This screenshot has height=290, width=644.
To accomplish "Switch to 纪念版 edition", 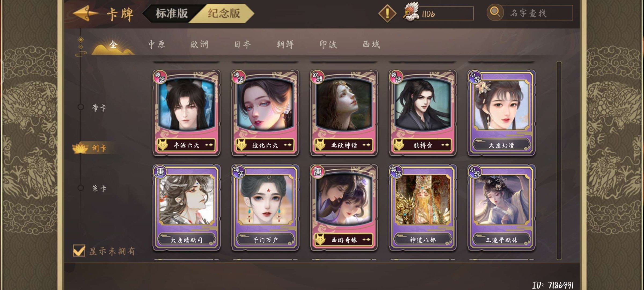I will coord(223,13).
